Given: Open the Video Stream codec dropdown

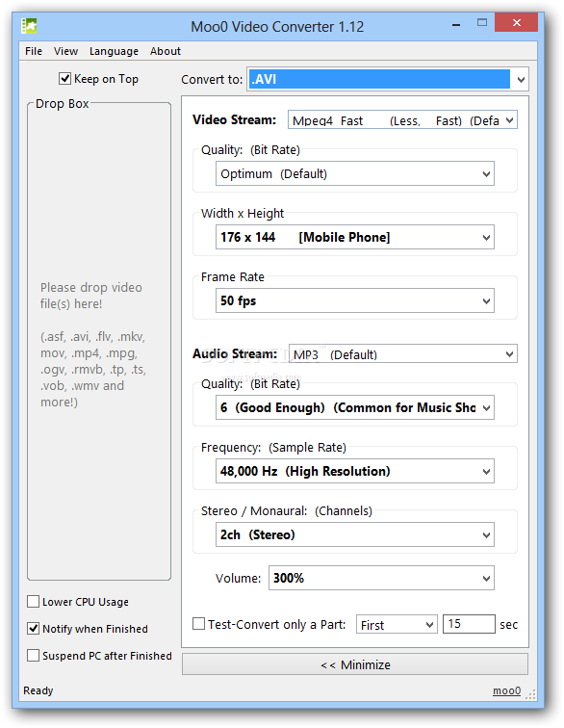Looking at the screenshot, I should (402, 119).
